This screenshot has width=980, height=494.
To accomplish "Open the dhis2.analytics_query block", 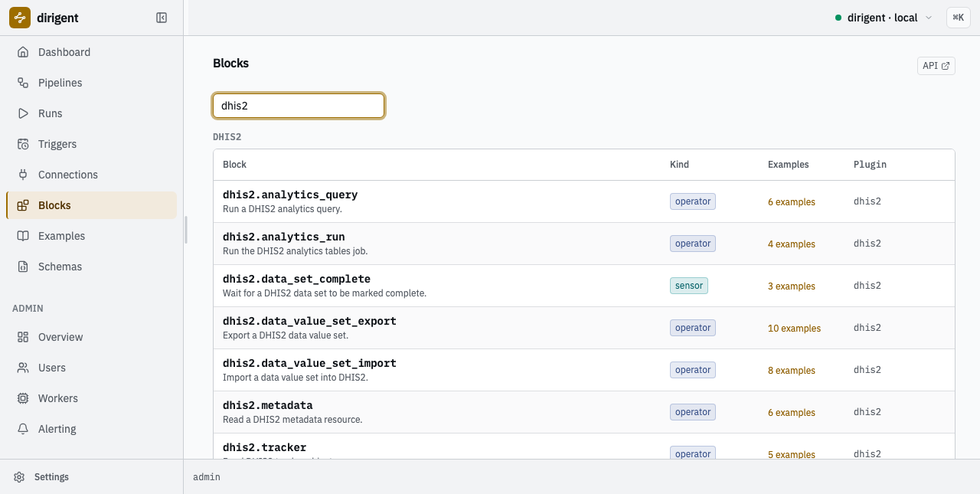I will 290,195.
